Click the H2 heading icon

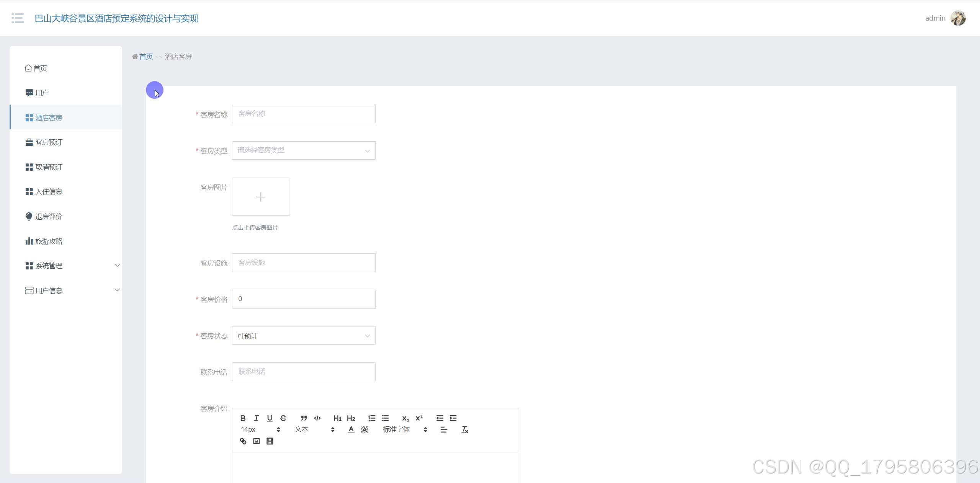pos(351,418)
